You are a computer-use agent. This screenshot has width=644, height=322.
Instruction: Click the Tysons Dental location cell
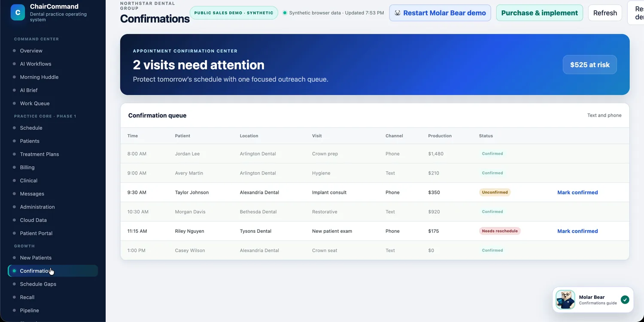point(255,231)
